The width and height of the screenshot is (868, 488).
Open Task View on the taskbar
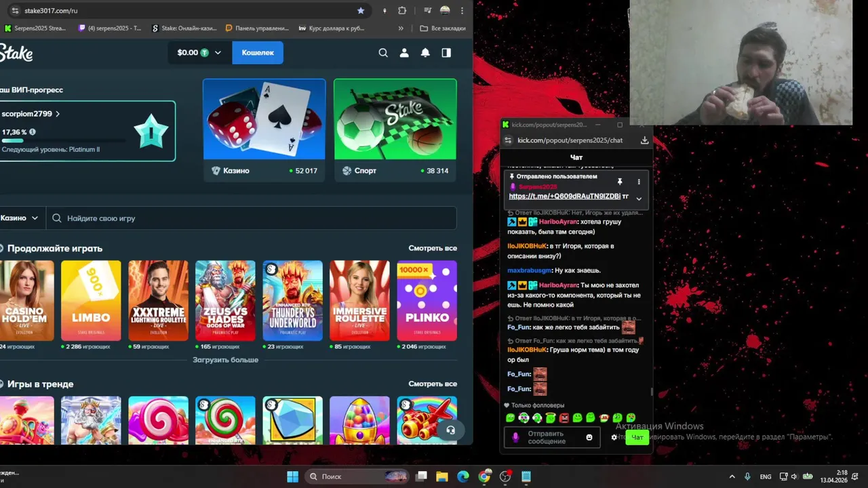pos(421,476)
